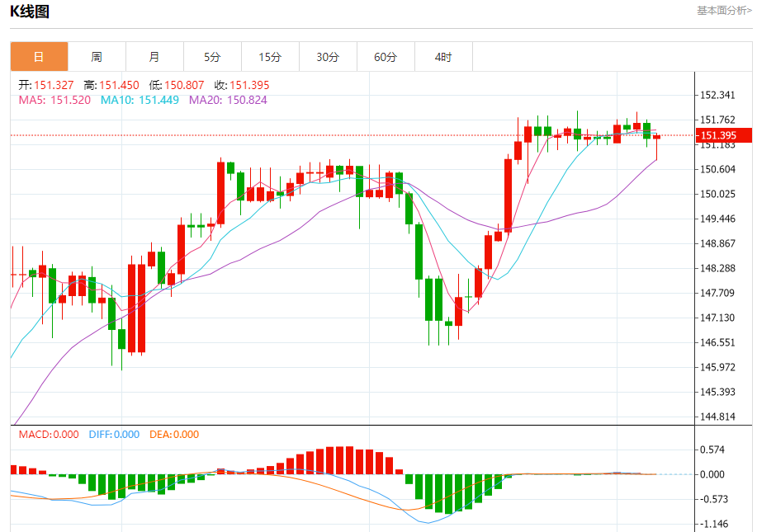Click the 150.025 price axis label

click(718, 194)
